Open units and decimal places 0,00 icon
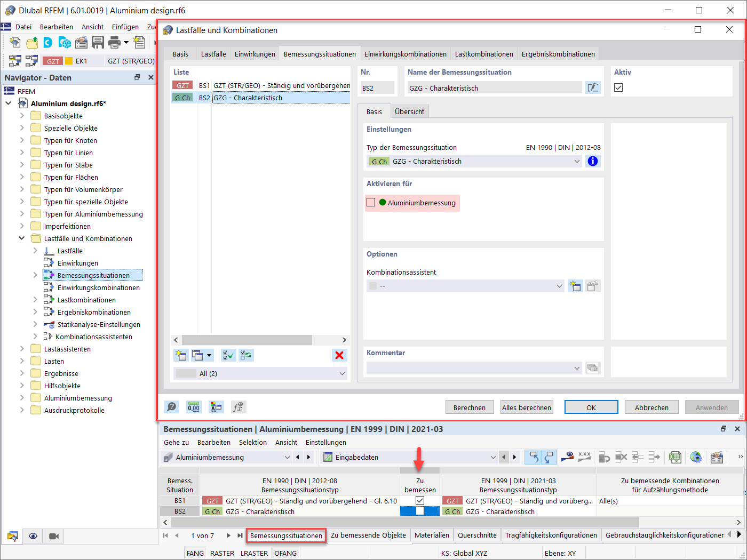The height and width of the screenshot is (560, 747). (193, 407)
